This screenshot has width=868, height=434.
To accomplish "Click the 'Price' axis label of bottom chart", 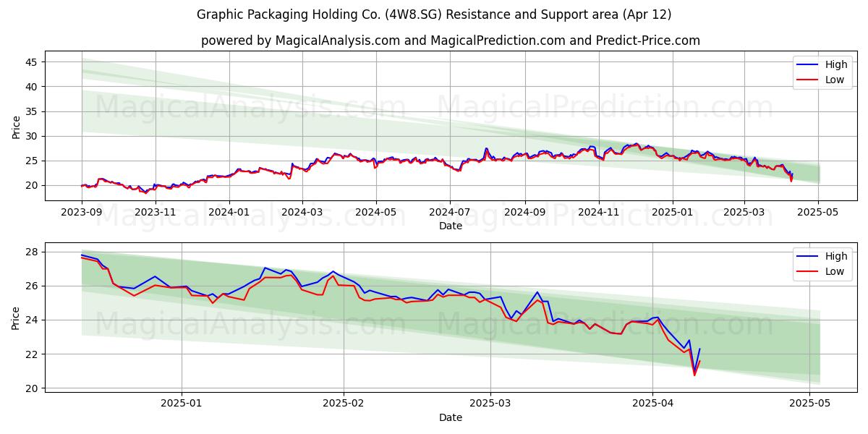I will tap(17, 318).
